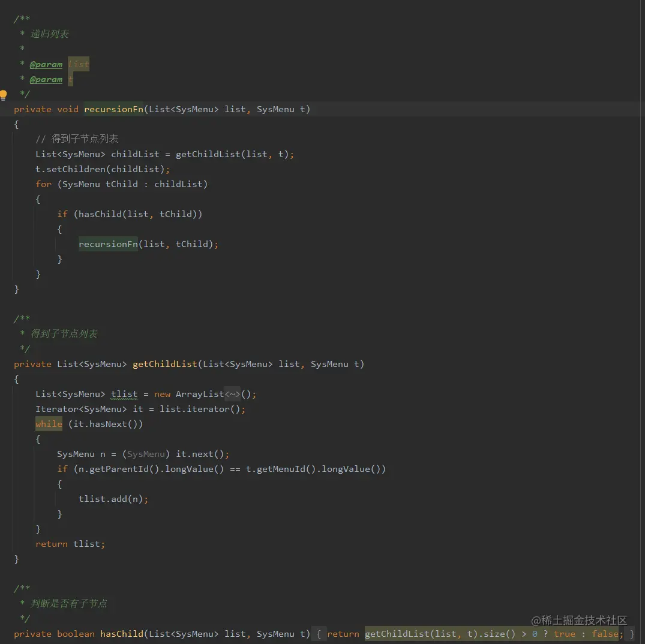Viewport: 645px width, 644px height.
Task: Click the 'for' keyword of the loop
Action: [x=44, y=184]
